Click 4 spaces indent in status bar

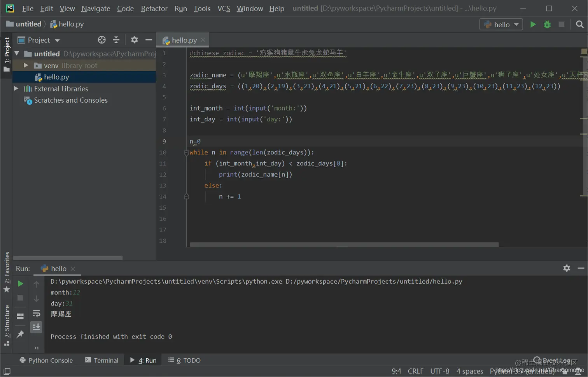[x=469, y=371]
